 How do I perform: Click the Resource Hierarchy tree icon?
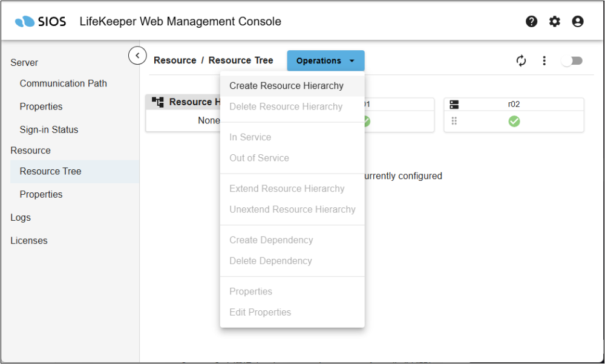pyautogui.click(x=158, y=102)
